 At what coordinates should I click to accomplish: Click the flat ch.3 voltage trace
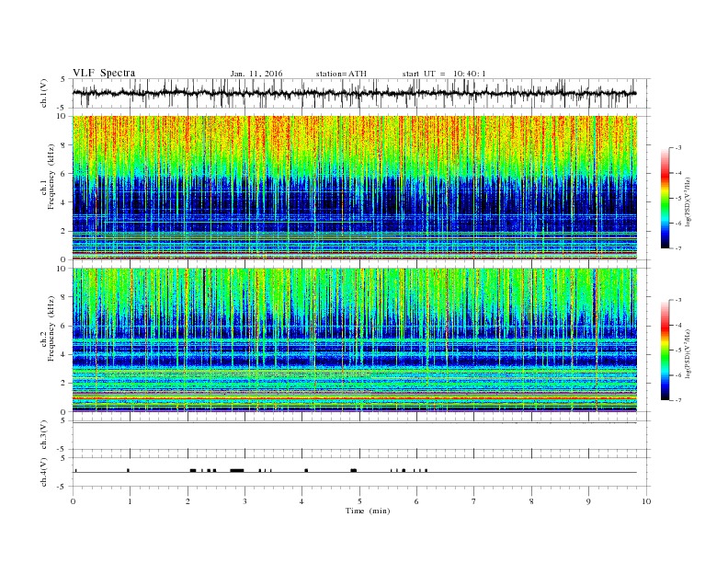pyautogui.click(x=355, y=423)
